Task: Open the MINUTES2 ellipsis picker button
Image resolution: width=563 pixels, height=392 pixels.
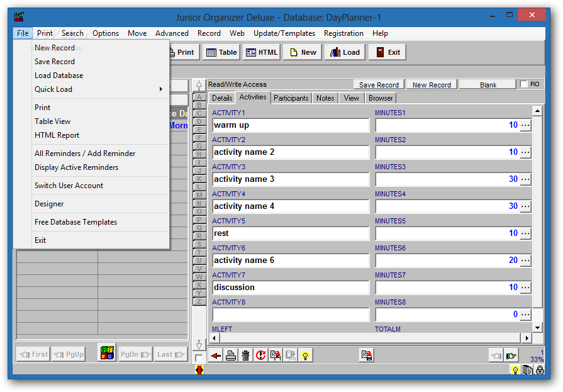Action: point(525,152)
